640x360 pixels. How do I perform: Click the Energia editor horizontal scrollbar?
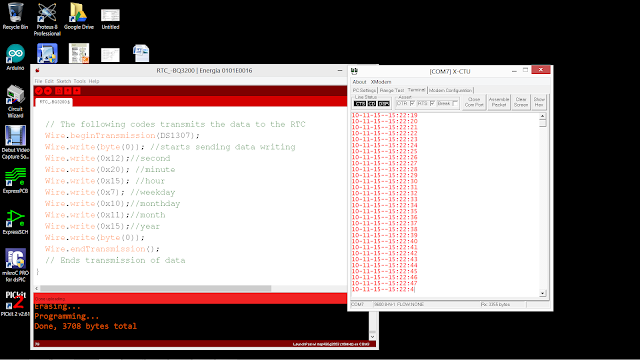[191, 288]
